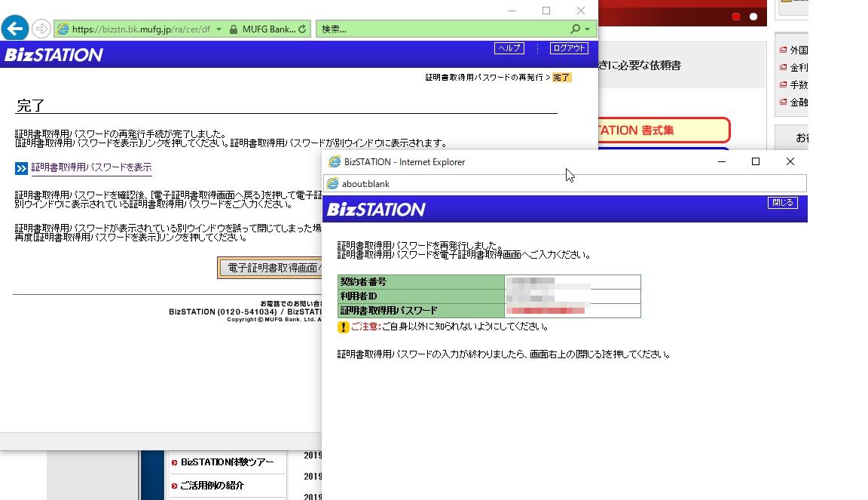Maximize the BizSTATION popup window

point(756,161)
